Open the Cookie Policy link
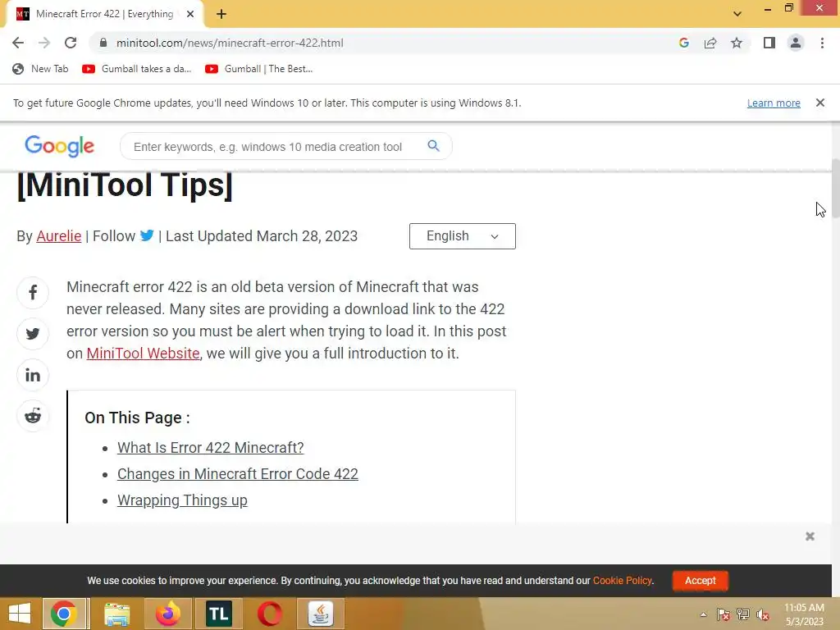This screenshot has height=630, width=840. click(x=622, y=581)
